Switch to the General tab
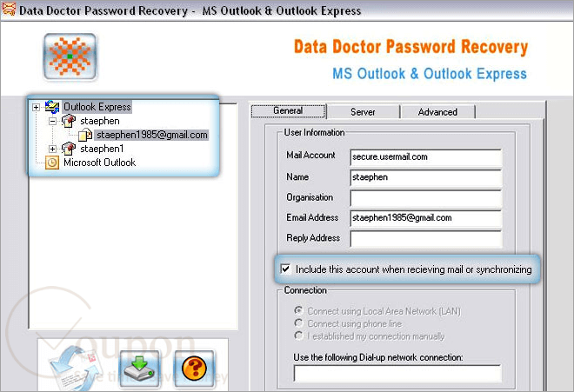 tap(289, 111)
